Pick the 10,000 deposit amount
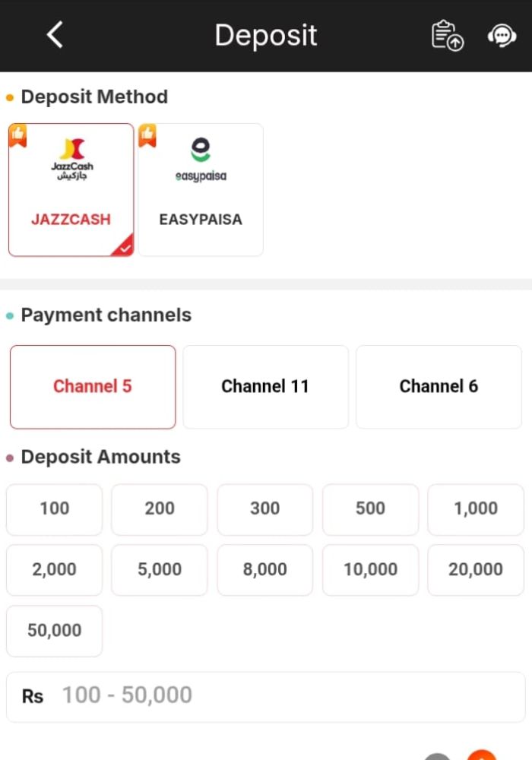532x760 pixels. tap(371, 570)
